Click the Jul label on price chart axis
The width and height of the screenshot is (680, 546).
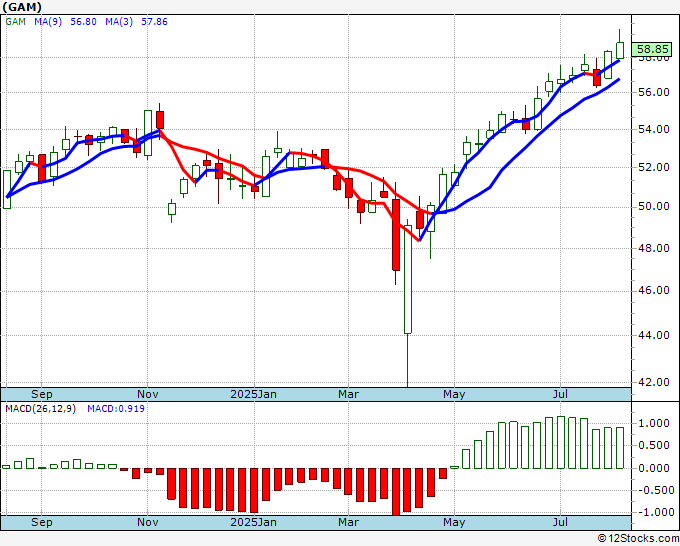[560, 394]
